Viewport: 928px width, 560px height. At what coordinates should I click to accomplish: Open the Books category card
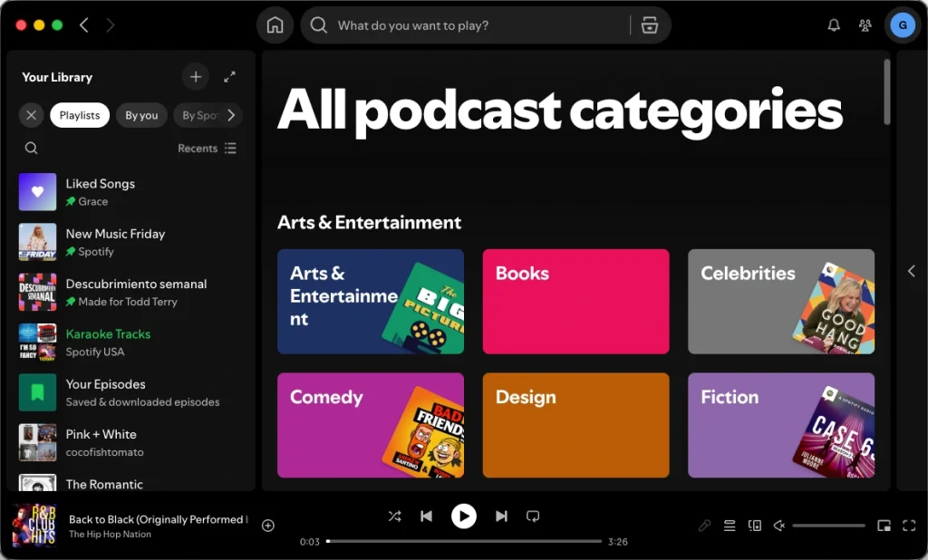point(575,302)
